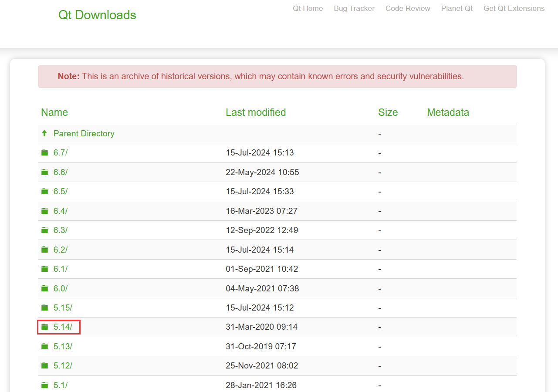Click the folder icon beside 5.14/
The height and width of the screenshot is (392, 558).
[x=44, y=327]
